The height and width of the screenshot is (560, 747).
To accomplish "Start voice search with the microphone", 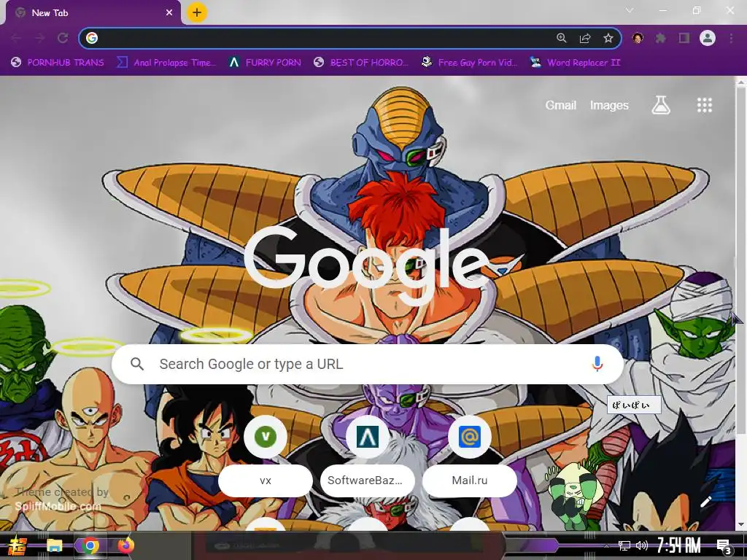I will pos(597,364).
